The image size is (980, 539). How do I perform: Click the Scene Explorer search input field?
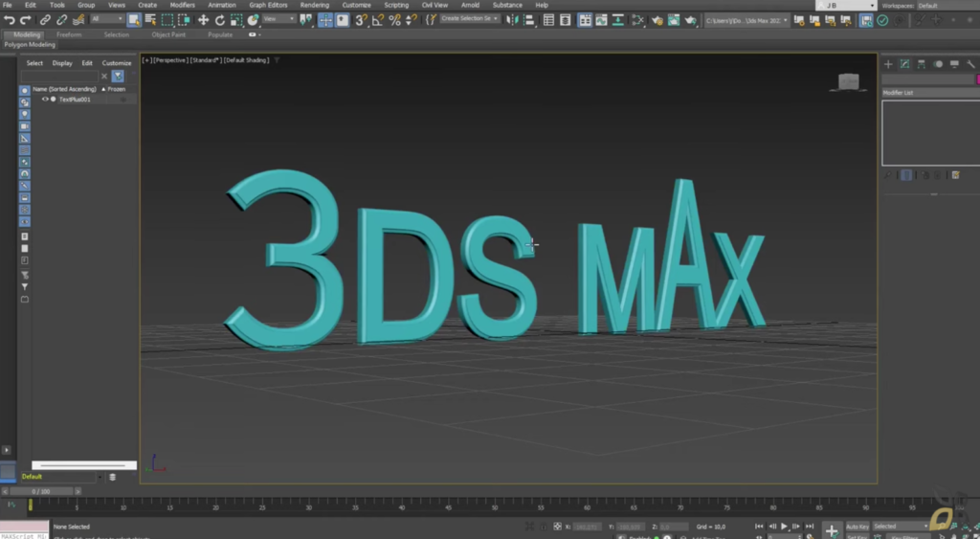point(59,77)
